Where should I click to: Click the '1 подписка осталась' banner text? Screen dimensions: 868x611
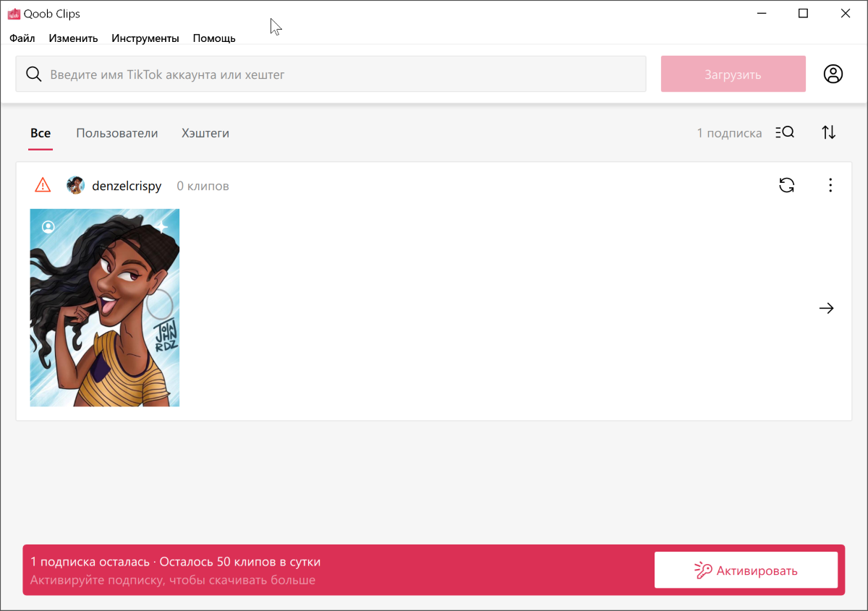[x=90, y=562]
